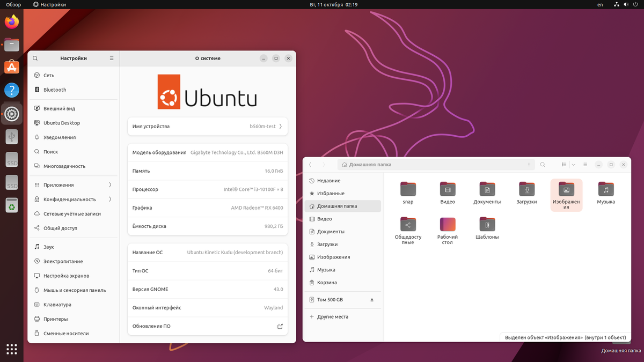Open Клавиатура settings
The height and width of the screenshot is (362, 644).
tap(74, 305)
